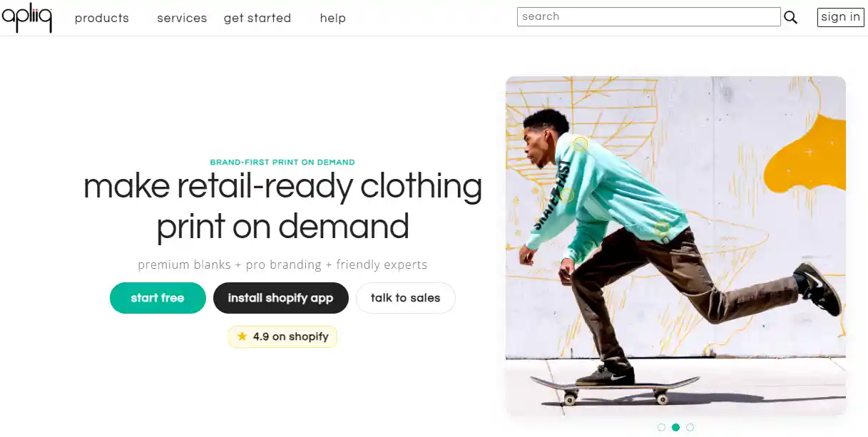This screenshot has width=868, height=437.
Task: Expand the products navigation dropdown
Action: coord(101,18)
